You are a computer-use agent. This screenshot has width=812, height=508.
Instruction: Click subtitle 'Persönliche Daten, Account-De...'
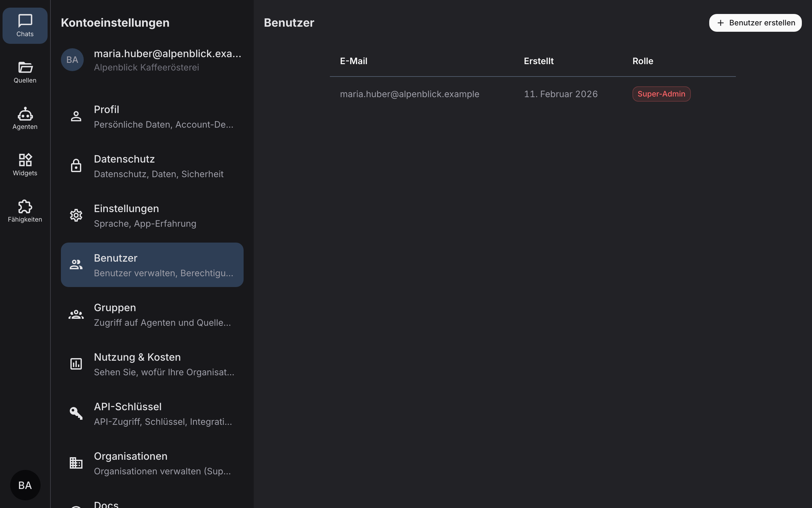point(163,125)
